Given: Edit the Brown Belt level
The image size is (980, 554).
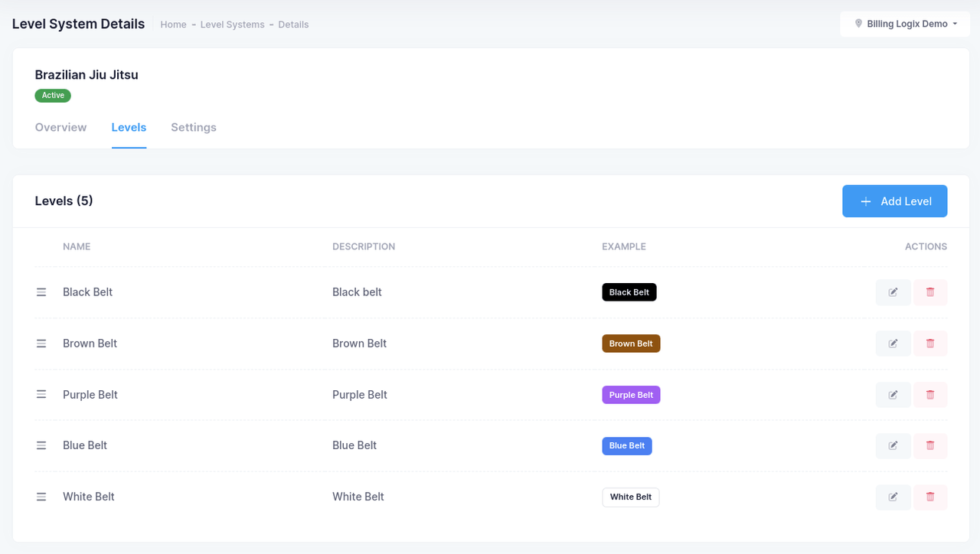Looking at the screenshot, I should (893, 344).
